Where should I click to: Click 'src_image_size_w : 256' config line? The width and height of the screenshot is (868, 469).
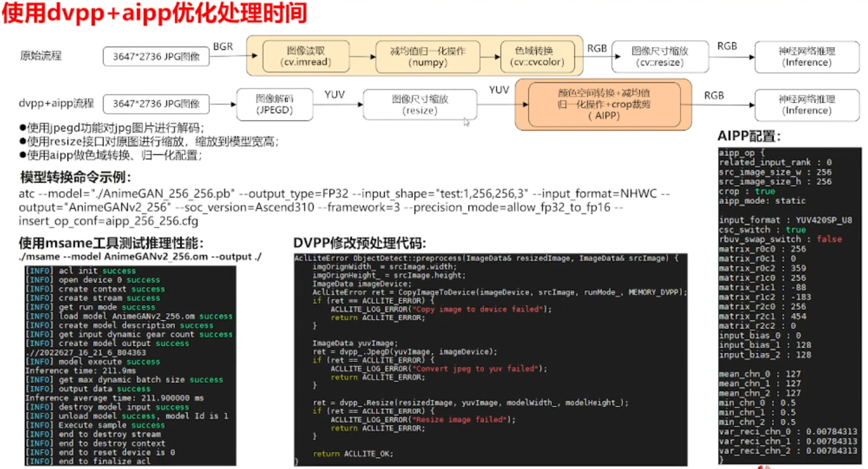[776, 172]
